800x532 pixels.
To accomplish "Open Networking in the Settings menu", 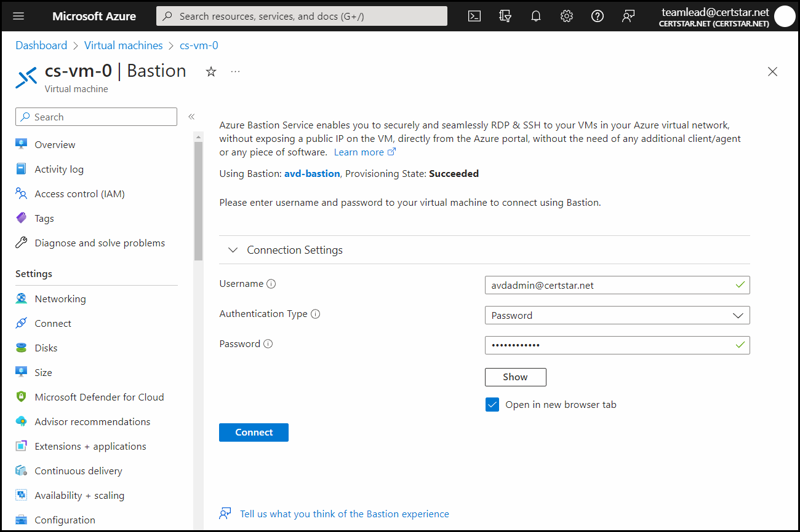I will [60, 299].
